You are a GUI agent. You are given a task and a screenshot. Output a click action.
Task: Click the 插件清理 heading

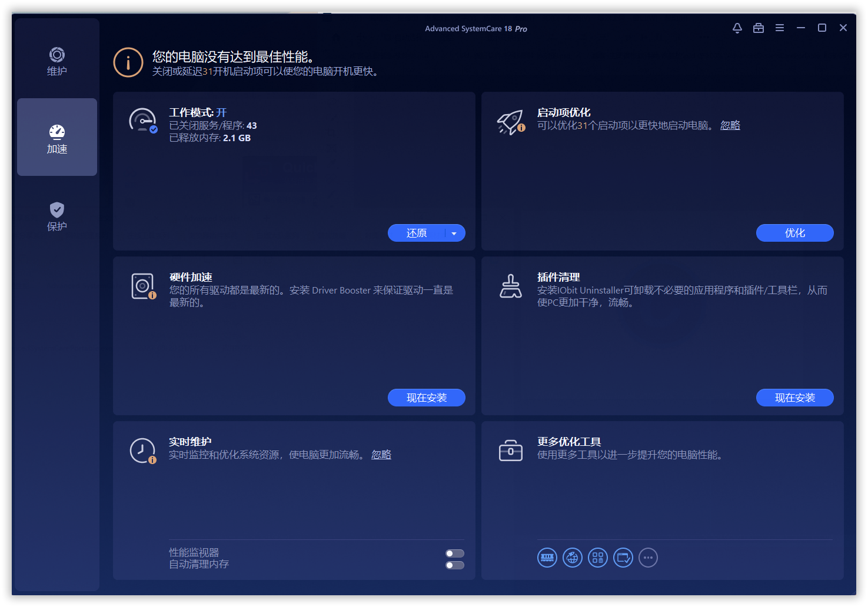point(558,277)
